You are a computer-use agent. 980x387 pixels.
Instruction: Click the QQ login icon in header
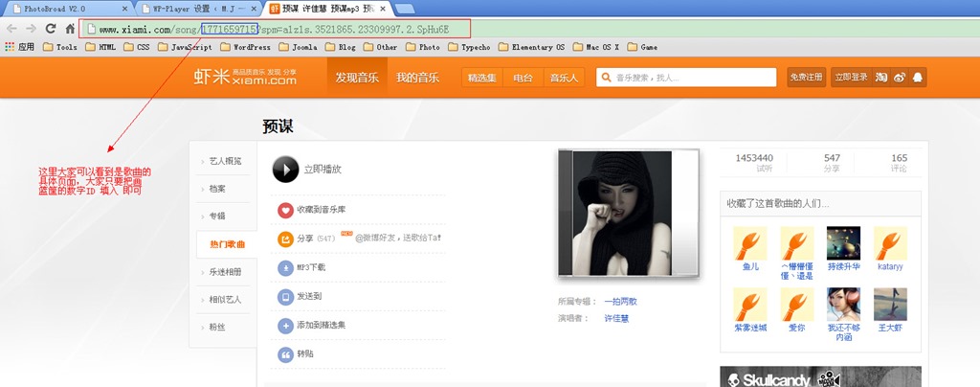[918, 78]
